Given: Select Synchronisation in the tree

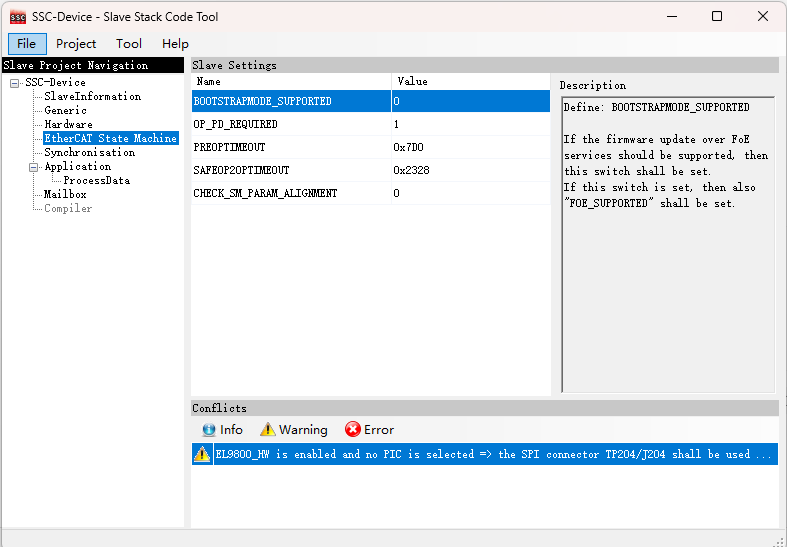Looking at the screenshot, I should [x=90, y=153].
